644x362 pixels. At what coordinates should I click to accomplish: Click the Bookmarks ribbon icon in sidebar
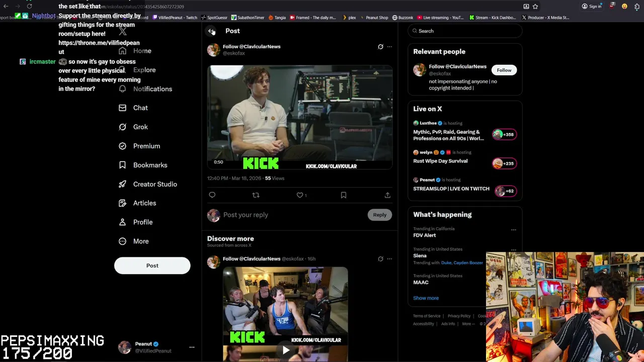122,165
